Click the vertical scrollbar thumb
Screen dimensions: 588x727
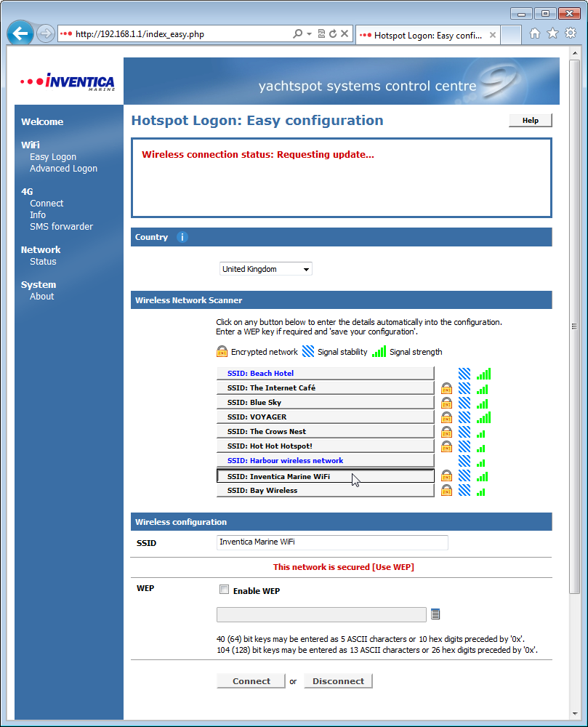pos(575,326)
